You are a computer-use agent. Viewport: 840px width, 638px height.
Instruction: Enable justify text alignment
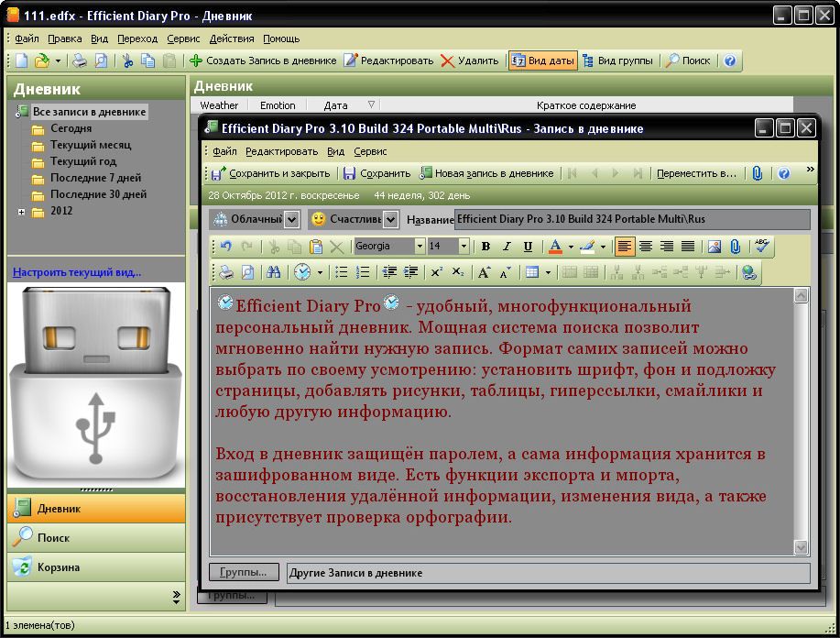687,247
